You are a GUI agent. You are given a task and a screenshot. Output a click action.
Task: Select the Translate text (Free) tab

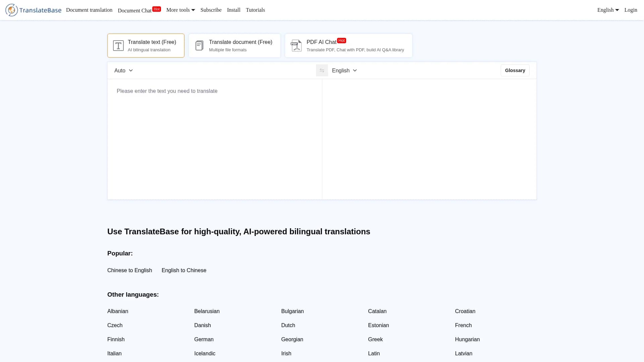pyautogui.click(x=146, y=46)
